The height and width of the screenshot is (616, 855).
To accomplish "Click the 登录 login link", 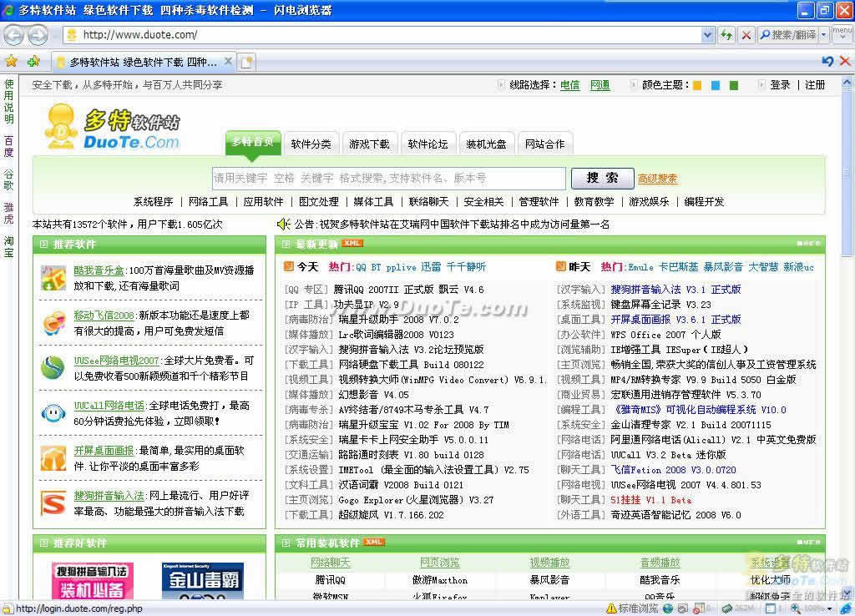I will tap(780, 85).
